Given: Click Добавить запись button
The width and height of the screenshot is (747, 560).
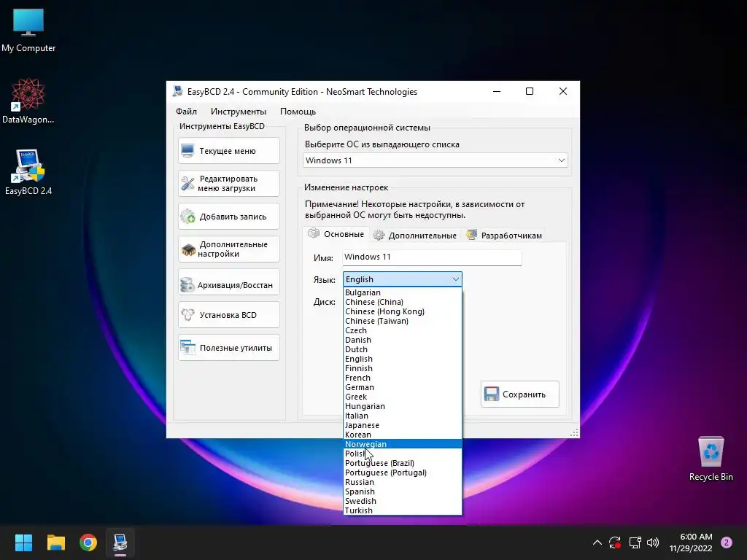Looking at the screenshot, I should (229, 217).
